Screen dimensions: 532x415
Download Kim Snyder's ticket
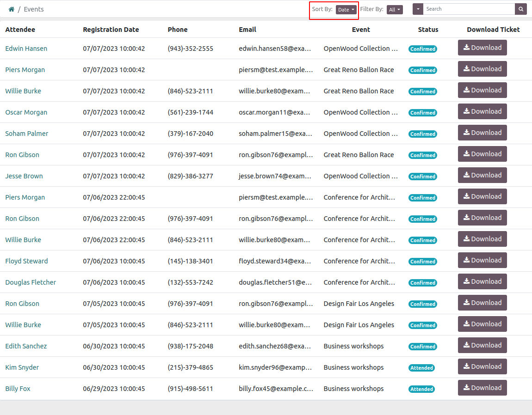pyautogui.click(x=483, y=366)
